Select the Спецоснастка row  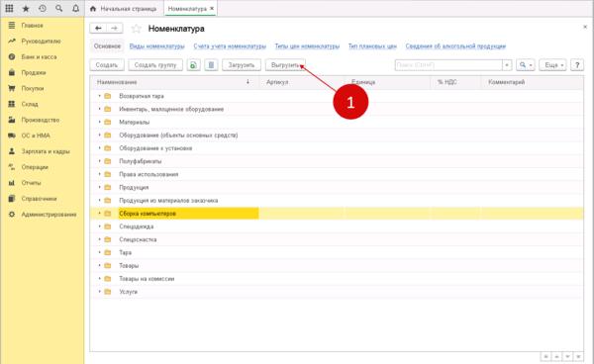[337, 239]
